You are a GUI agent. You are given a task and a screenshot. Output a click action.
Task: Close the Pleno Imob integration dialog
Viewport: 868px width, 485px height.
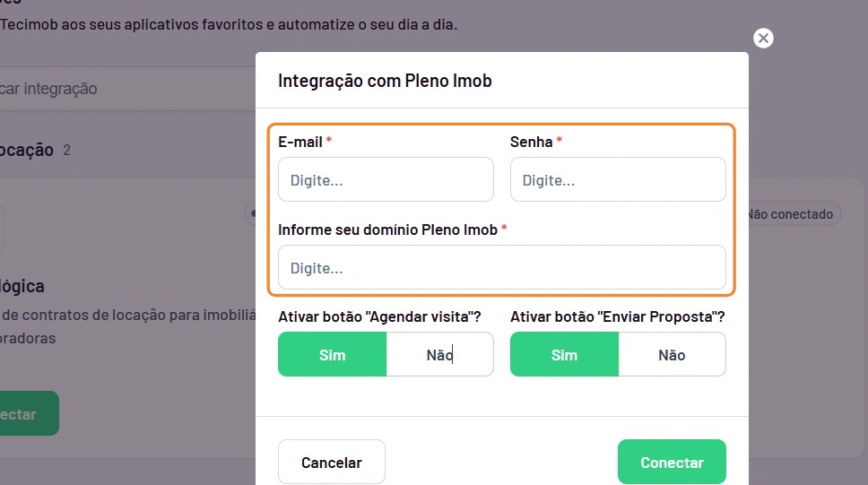[763, 39]
